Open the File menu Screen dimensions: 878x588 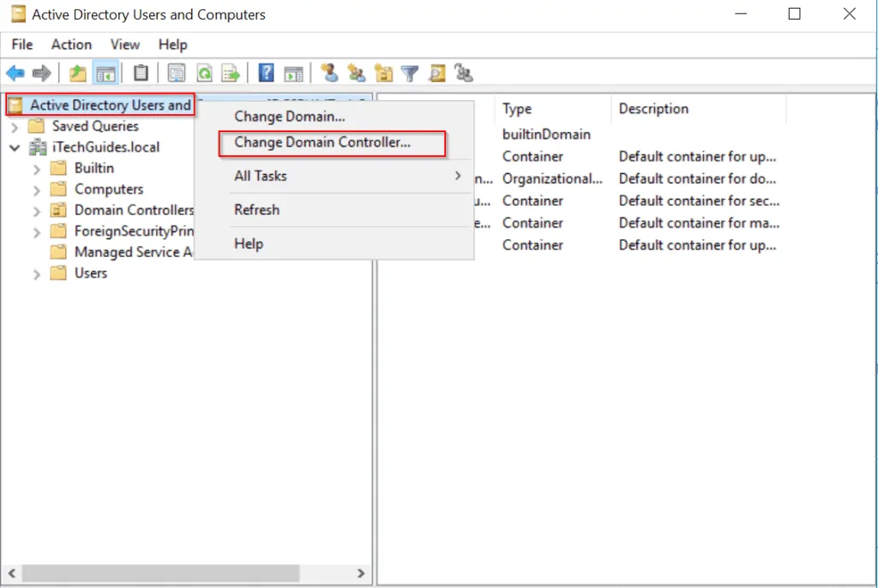point(22,45)
